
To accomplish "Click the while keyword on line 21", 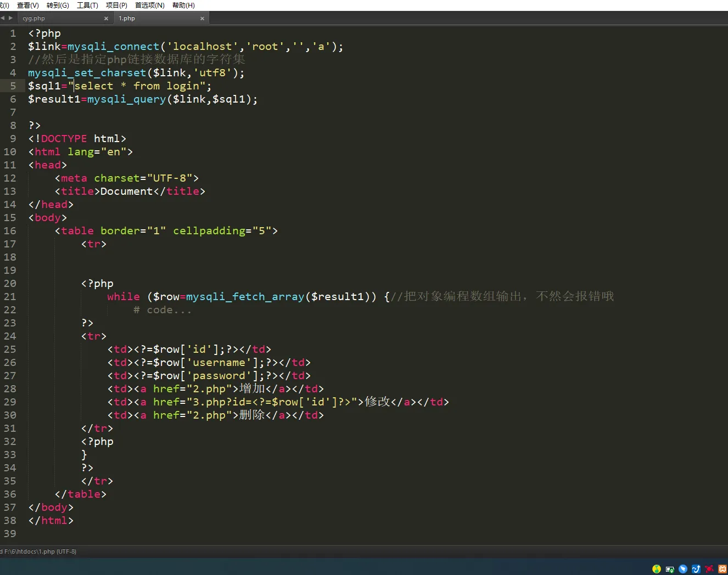I will pyautogui.click(x=124, y=296).
